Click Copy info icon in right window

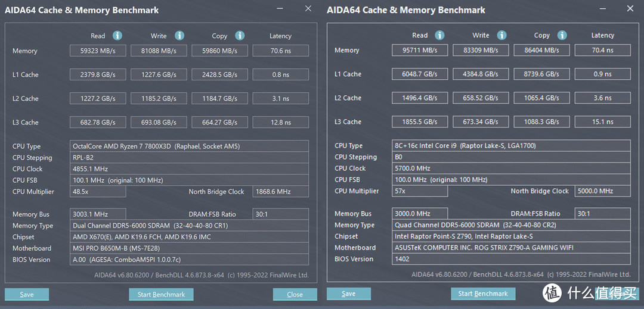point(562,35)
